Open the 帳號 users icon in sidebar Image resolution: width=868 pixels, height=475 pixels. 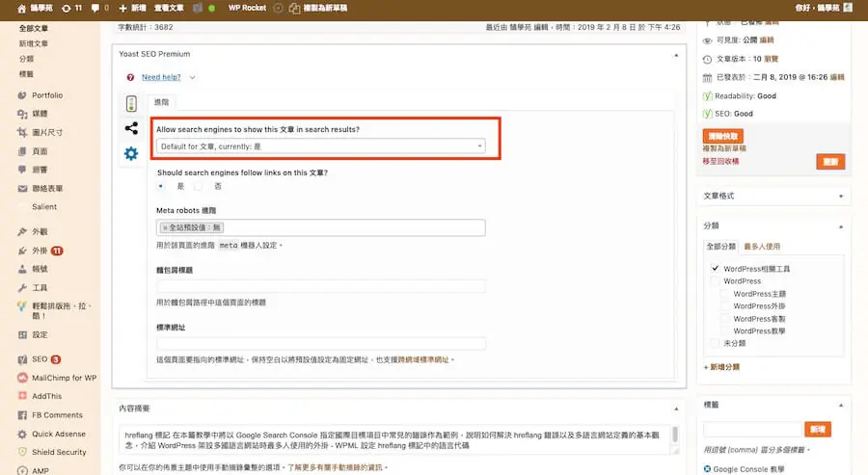22,269
